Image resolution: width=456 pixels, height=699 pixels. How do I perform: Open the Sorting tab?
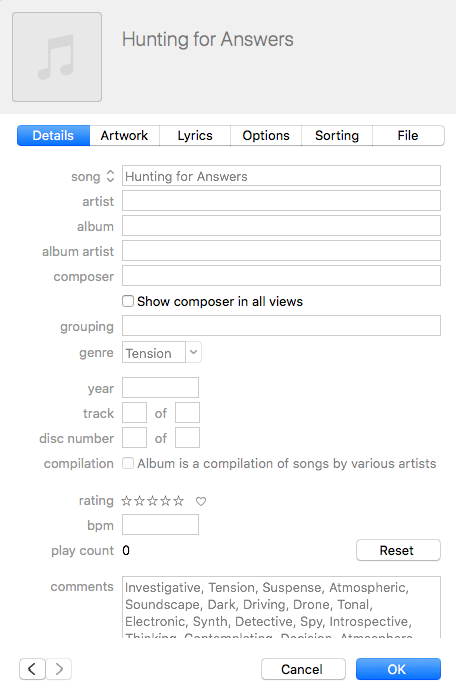tap(337, 136)
